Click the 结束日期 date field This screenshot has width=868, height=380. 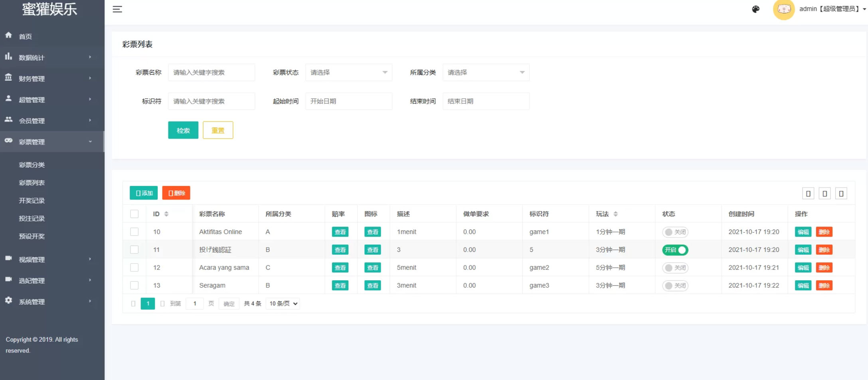pos(486,101)
